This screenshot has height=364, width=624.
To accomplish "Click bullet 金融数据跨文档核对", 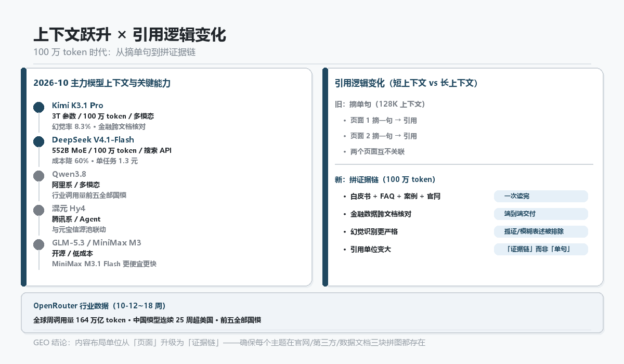I will (381, 214).
